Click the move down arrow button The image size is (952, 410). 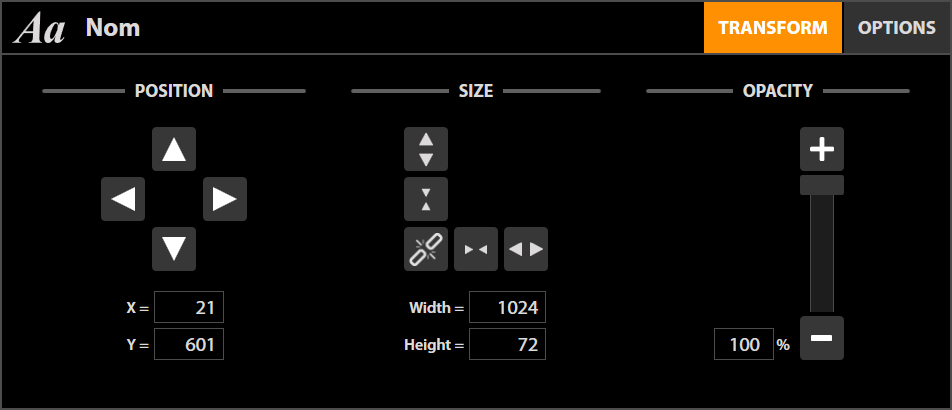174,248
